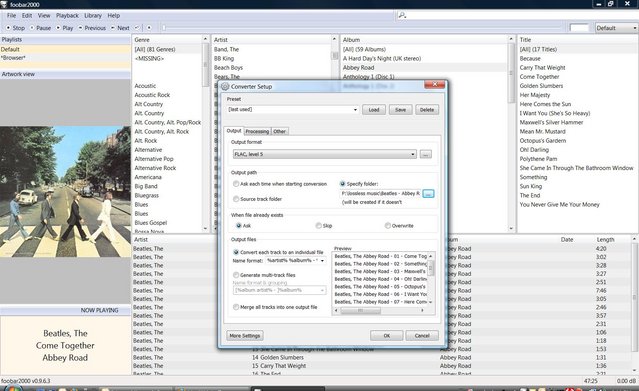Choose Ask when file already exists
Viewport: 639px width, 391px height.
238,225
